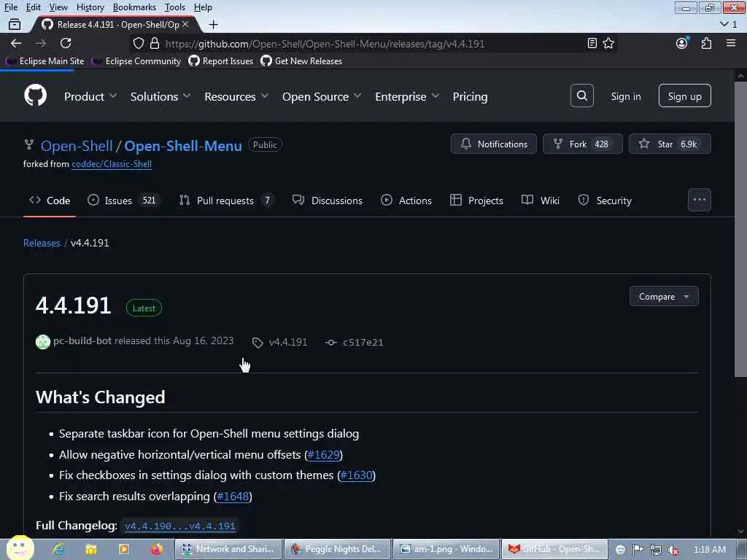
Task: Open the Firefox hamburger menu
Action: coord(731,43)
